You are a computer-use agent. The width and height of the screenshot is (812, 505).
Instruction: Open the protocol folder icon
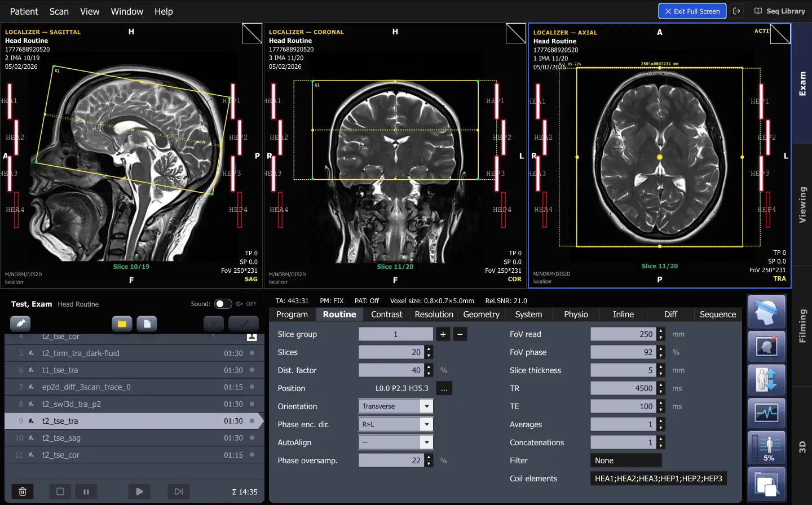(x=122, y=324)
